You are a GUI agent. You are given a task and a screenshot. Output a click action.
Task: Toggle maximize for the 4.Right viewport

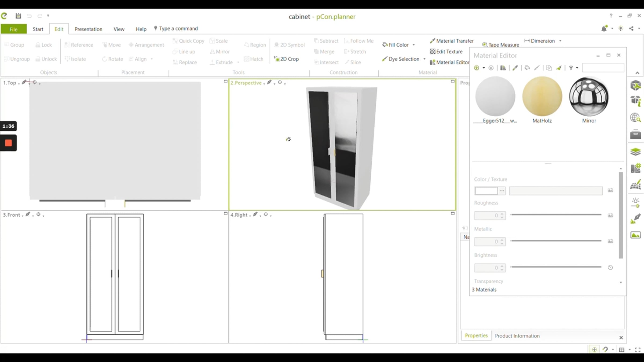[x=453, y=213]
